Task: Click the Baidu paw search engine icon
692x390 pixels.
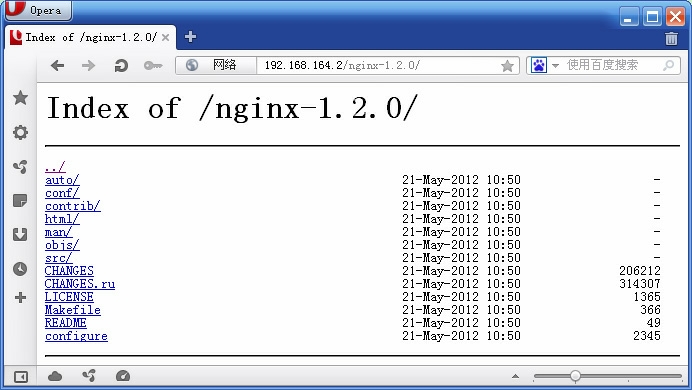Action: pyautogui.click(x=539, y=65)
